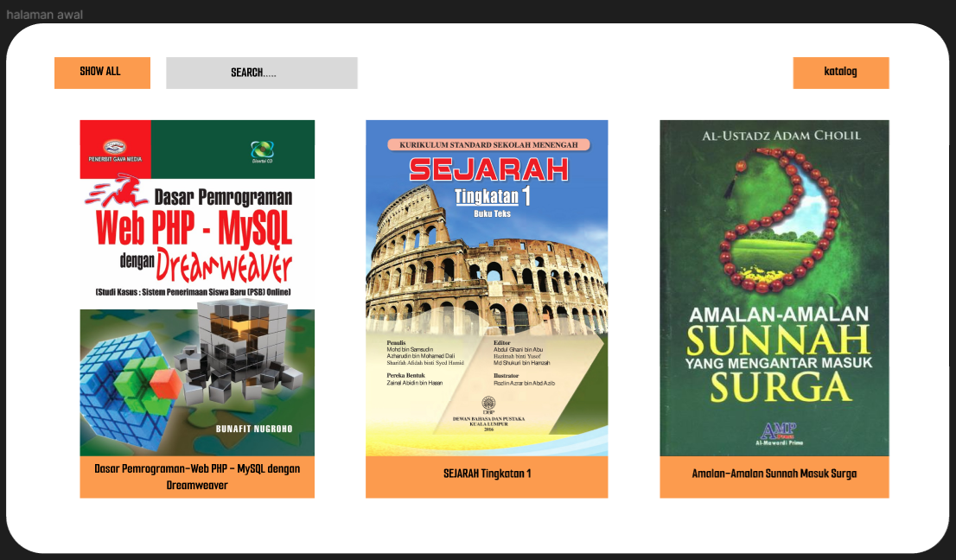
Task: Open the Amalan-Amalan Sunnah Surga book cover
Action: tap(774, 288)
